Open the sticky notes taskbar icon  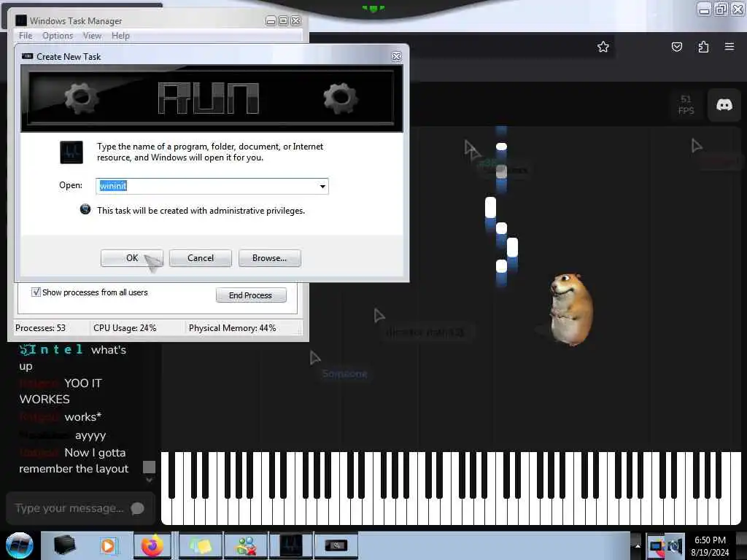click(200, 545)
